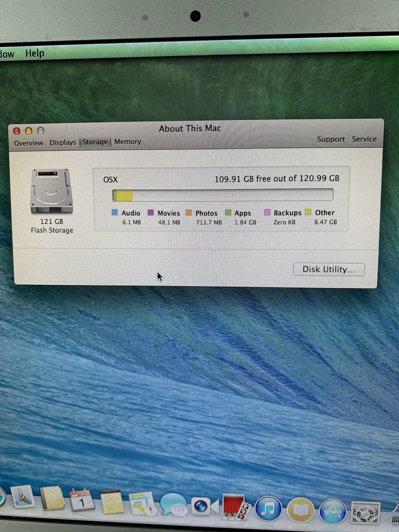The width and height of the screenshot is (399, 532).
Task: Click the 'Zero KB' Backups size
Action: click(x=284, y=222)
